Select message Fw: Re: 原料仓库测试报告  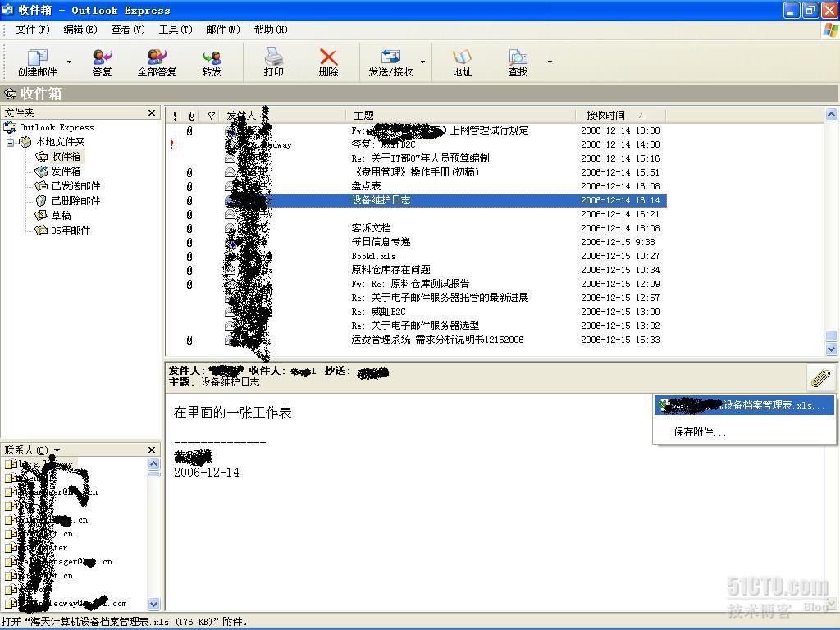[x=416, y=283]
